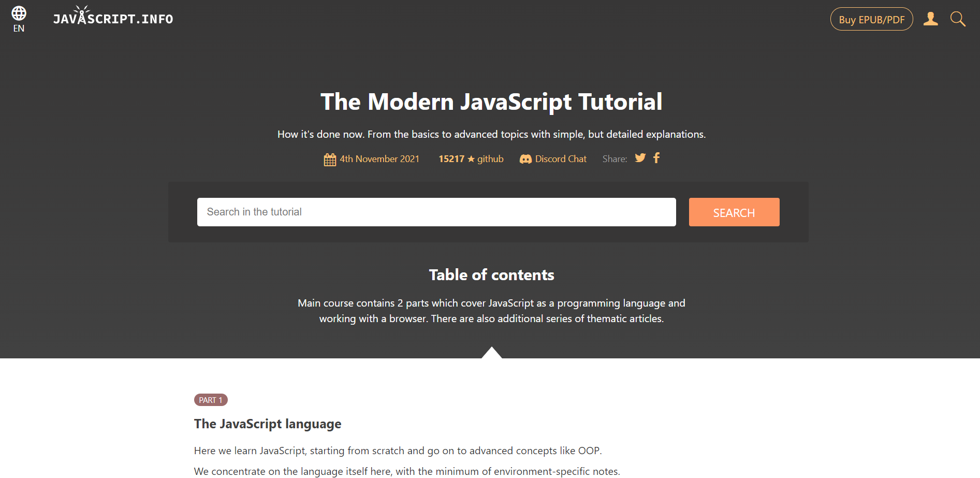Screen dimensions: 980x478
Task: Click the Discord logo icon
Action: [525, 160]
